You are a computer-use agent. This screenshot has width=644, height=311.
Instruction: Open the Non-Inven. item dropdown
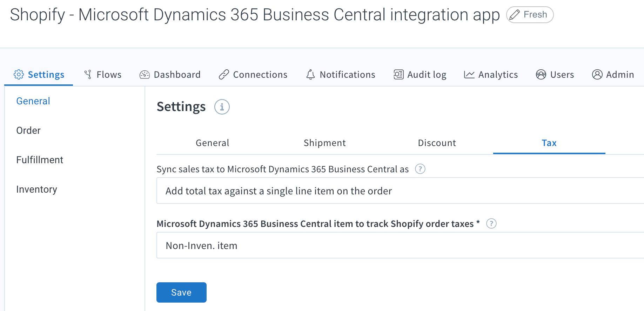[x=400, y=246]
